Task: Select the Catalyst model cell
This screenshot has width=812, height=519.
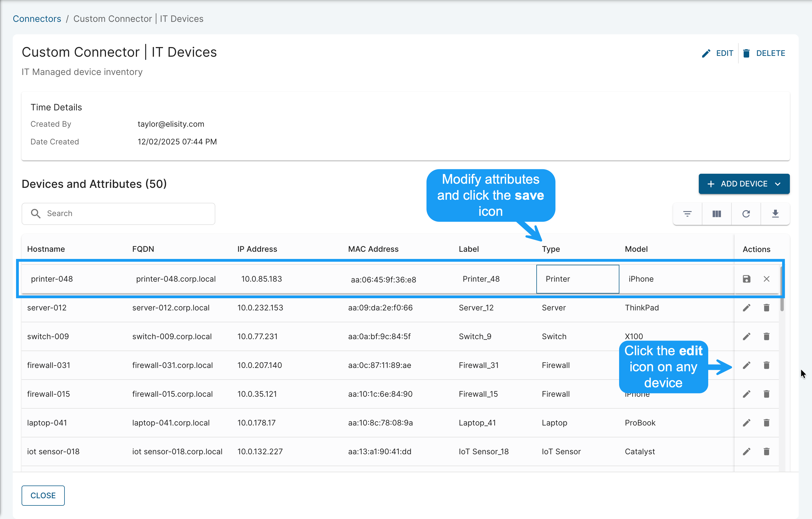Action: click(640, 451)
